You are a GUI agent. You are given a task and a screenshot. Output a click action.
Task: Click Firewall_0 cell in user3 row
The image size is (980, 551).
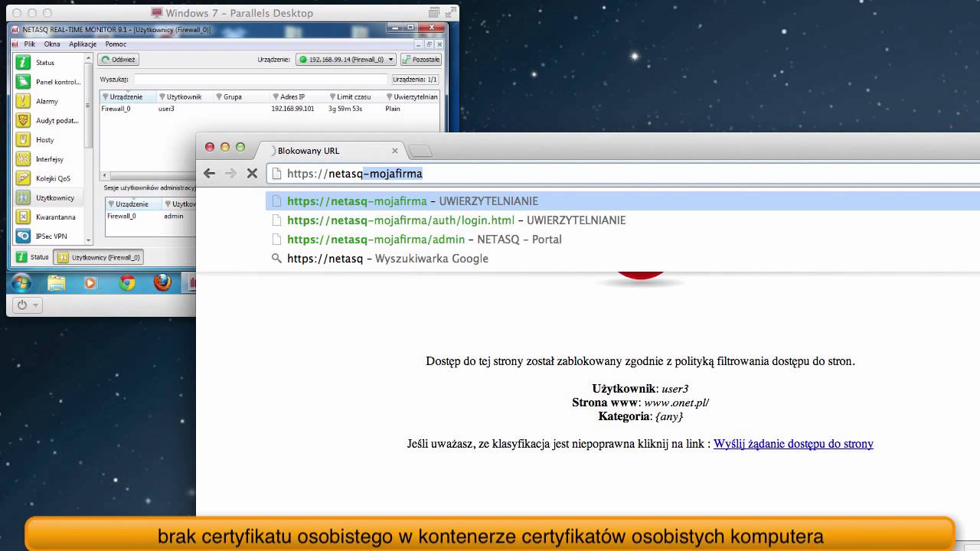pyautogui.click(x=116, y=109)
